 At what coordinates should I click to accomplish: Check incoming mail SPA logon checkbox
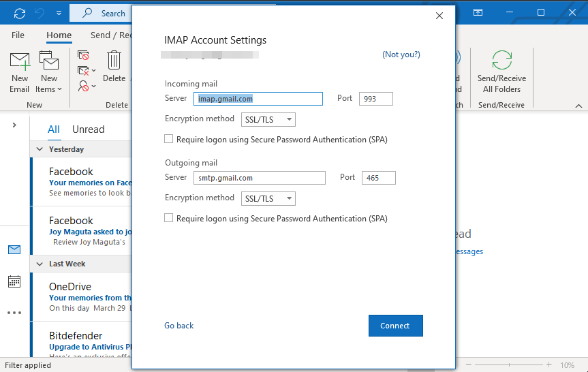coord(169,139)
